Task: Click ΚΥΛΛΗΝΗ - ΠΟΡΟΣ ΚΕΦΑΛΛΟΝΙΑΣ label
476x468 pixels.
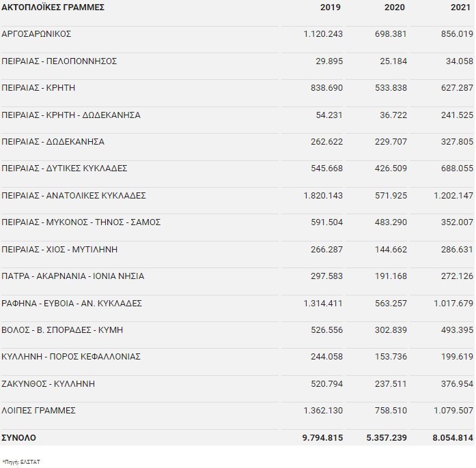Action: (71, 357)
